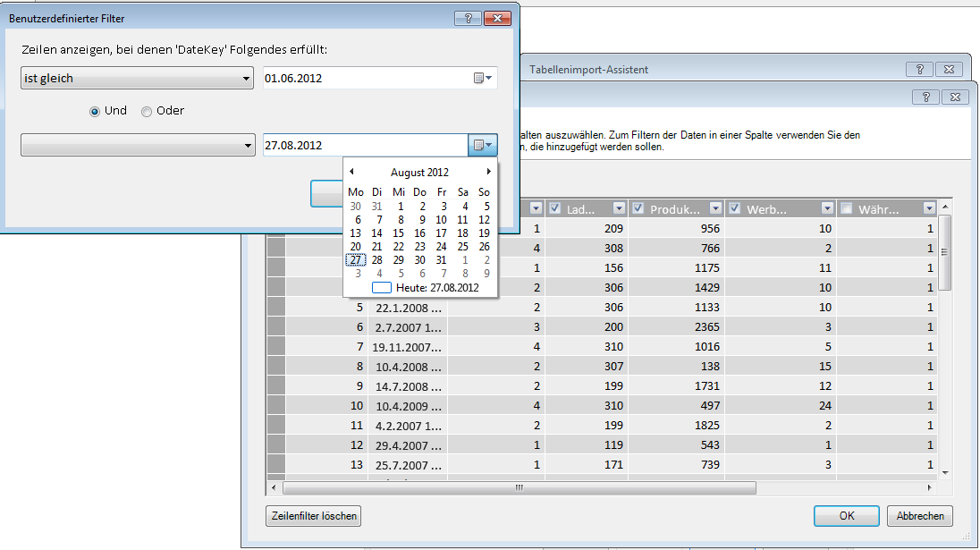Pick August 23 in the calendar
Image resolution: width=980 pixels, height=550 pixels.
point(420,247)
